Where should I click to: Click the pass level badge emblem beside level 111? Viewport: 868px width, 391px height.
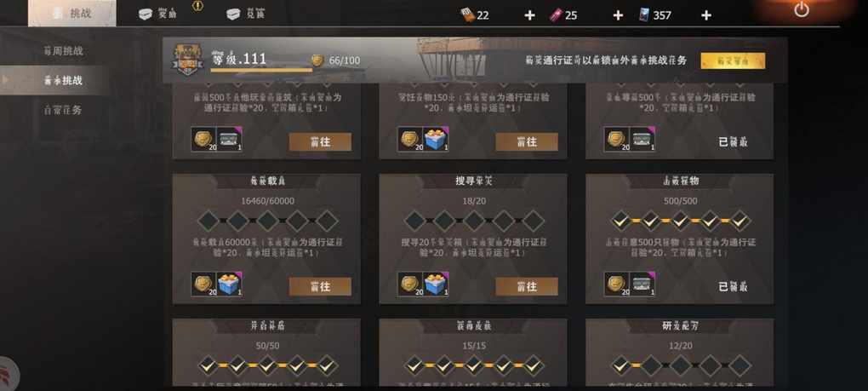[188, 60]
